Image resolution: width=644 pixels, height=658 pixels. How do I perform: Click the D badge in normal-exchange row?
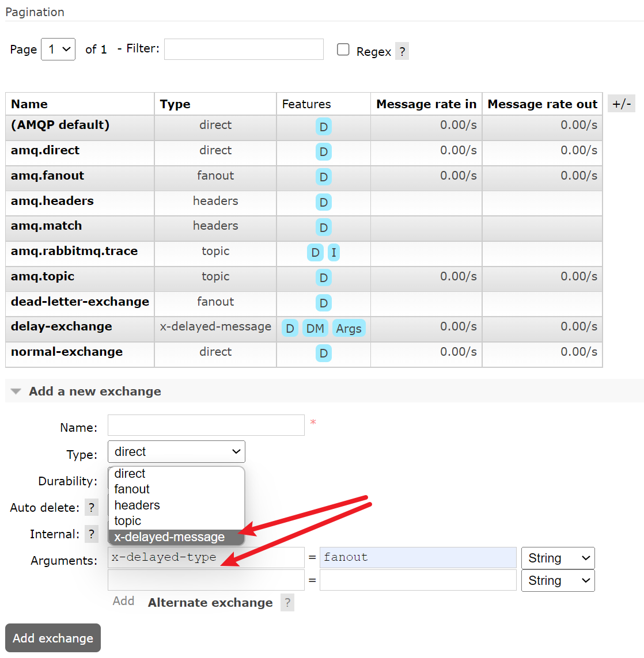point(323,353)
